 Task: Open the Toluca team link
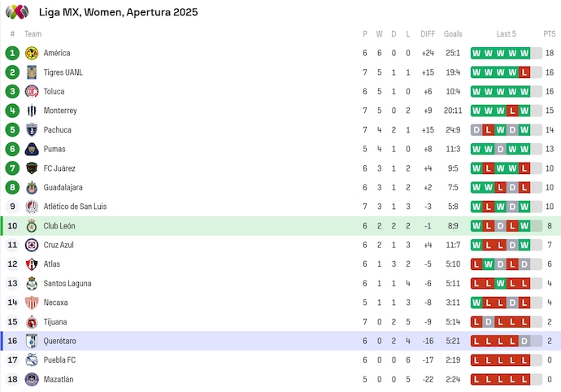point(54,92)
